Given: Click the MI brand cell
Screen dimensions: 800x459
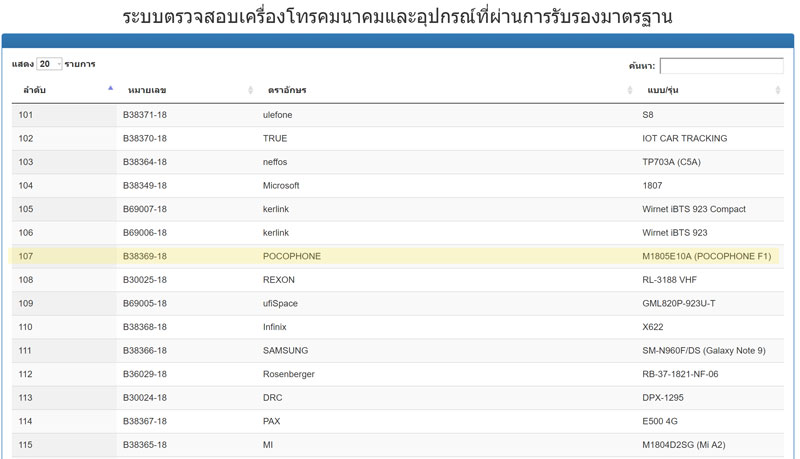Looking at the screenshot, I should coord(268,444).
